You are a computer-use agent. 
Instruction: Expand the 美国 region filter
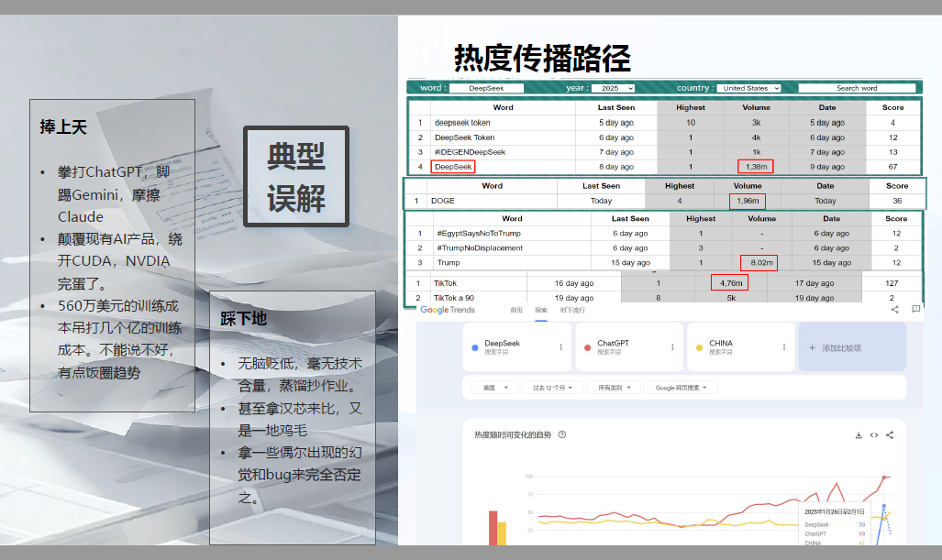(x=495, y=388)
